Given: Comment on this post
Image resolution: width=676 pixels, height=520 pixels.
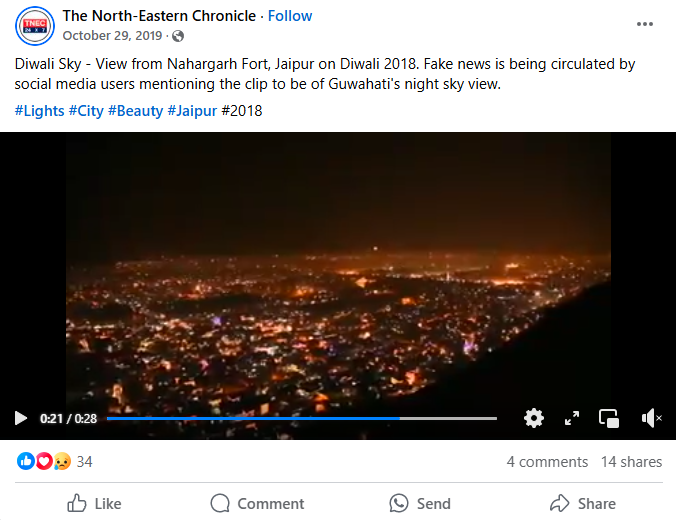Looking at the screenshot, I should click(x=257, y=503).
